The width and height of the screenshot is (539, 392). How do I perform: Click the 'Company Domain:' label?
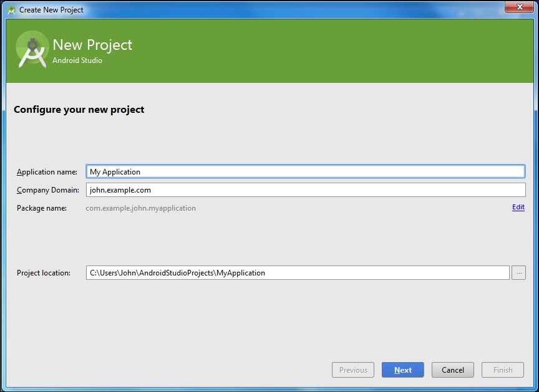tap(48, 190)
